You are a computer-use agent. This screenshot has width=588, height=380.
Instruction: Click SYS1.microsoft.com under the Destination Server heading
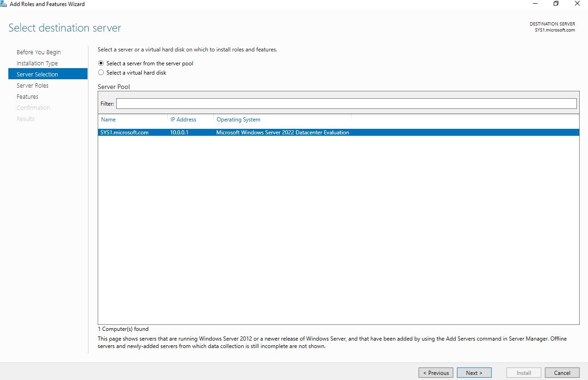555,30
